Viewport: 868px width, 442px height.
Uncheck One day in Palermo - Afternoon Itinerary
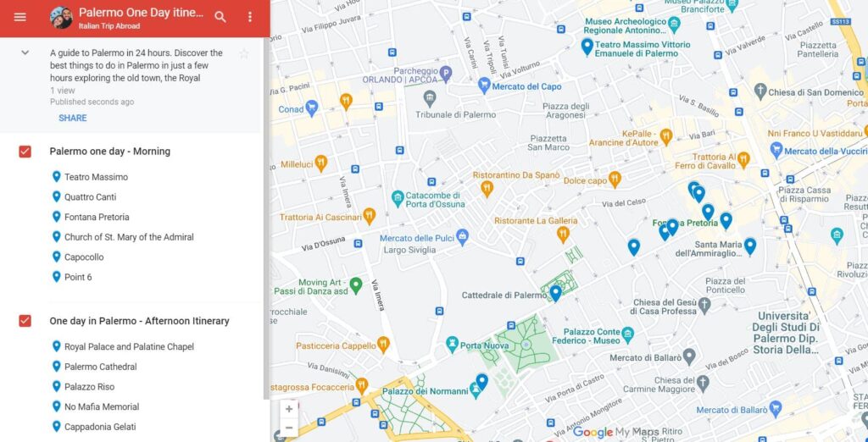(x=25, y=321)
